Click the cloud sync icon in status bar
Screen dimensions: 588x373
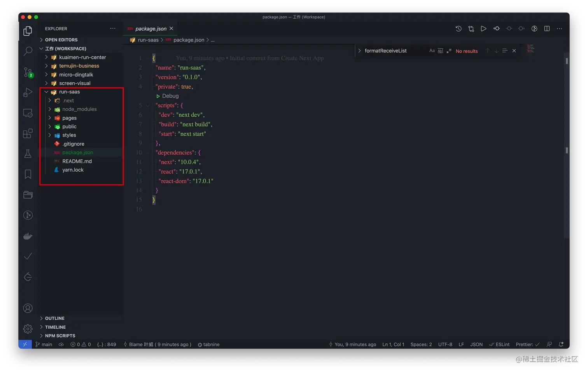coord(61,344)
